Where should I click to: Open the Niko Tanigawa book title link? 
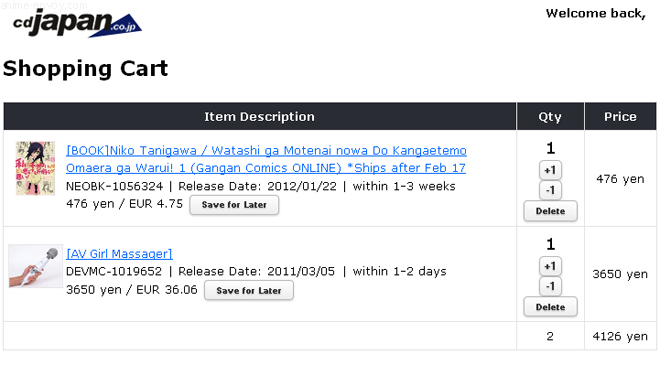pyautogui.click(x=266, y=150)
